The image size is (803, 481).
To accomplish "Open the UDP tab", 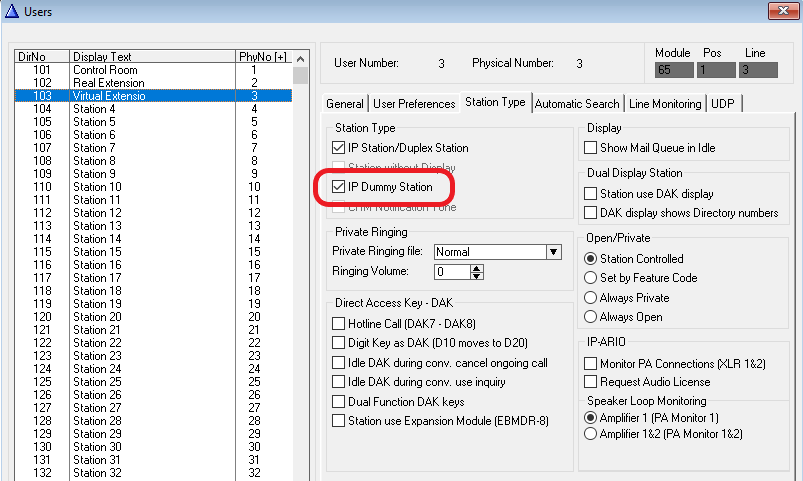I will 723,103.
